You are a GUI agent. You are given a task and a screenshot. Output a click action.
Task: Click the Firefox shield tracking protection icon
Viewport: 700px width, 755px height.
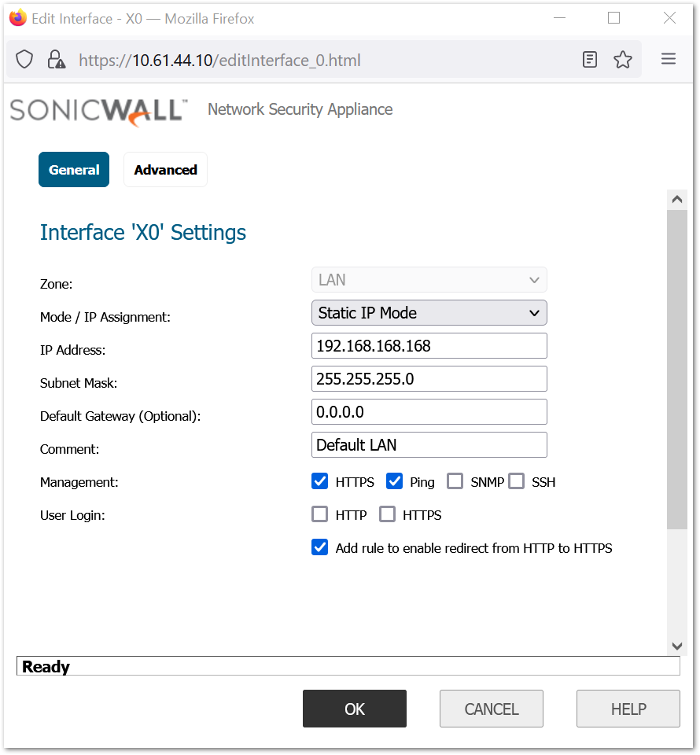pos(24,60)
